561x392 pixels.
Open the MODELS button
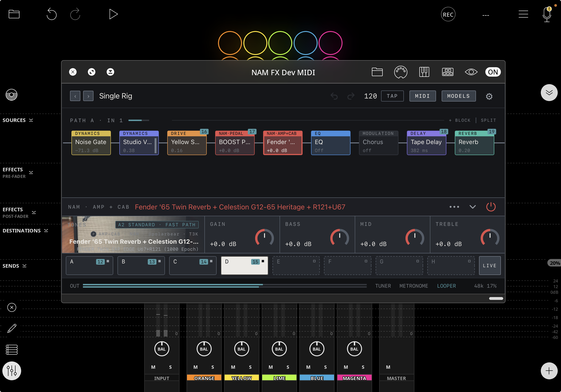coord(458,96)
